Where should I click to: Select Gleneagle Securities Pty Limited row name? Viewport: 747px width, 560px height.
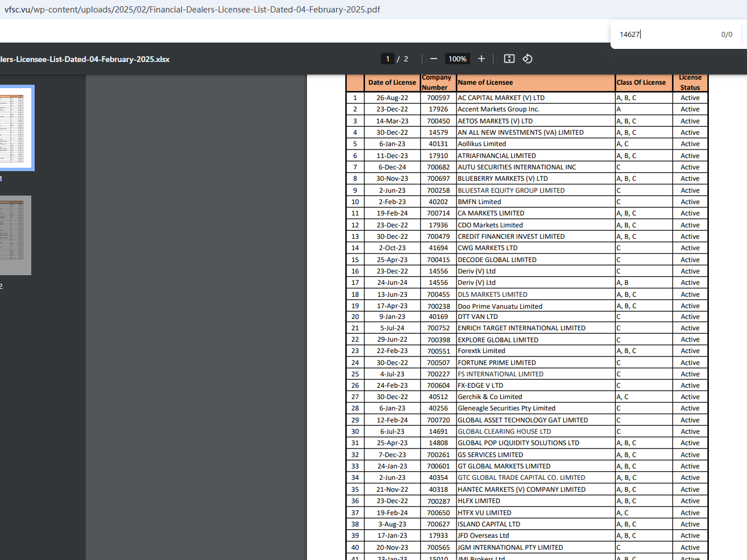pos(506,408)
